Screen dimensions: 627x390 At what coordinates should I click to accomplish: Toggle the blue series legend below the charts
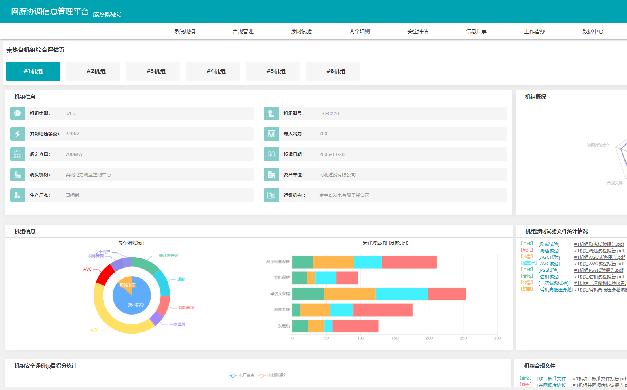coord(242,375)
